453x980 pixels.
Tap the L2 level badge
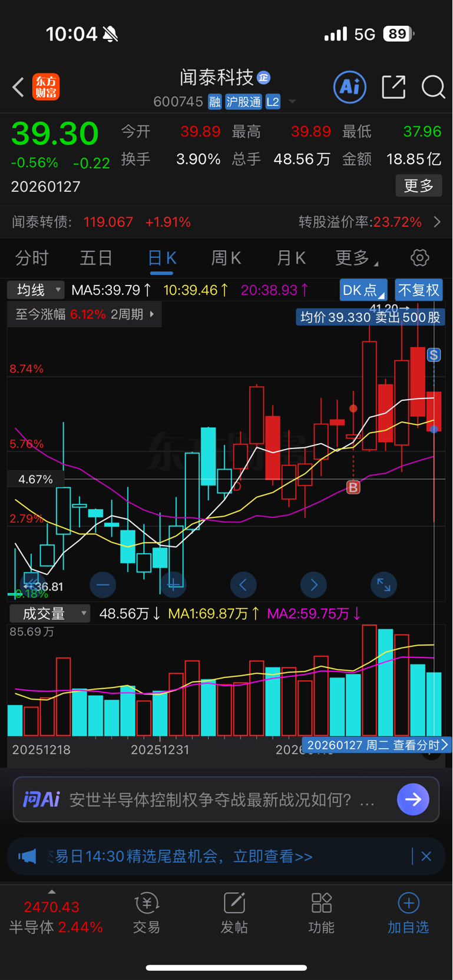273,102
